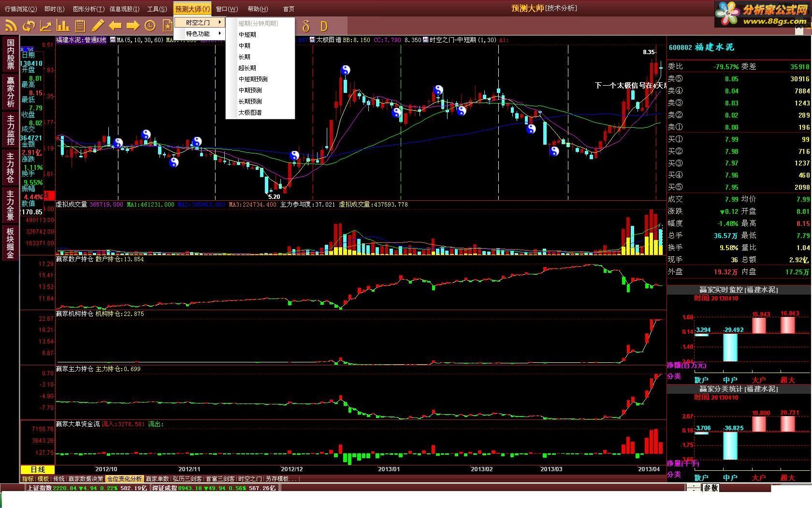Switch to the 仓位变化分析 tab
812x508 pixels.
click(x=125, y=478)
